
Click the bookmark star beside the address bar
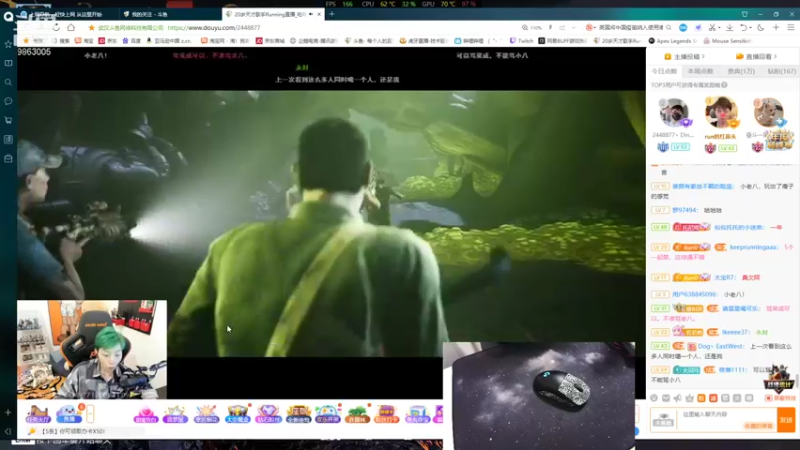(91, 28)
